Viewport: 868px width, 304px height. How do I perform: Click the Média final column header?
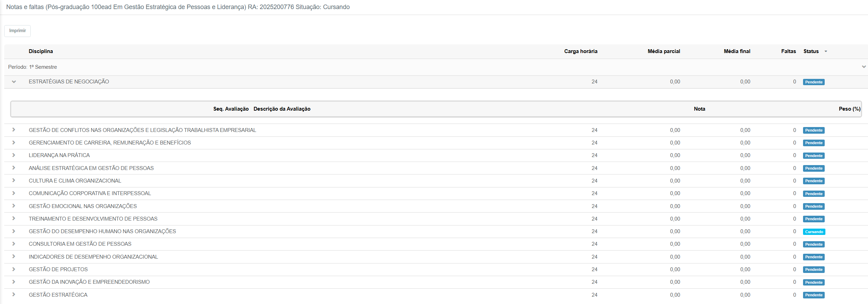(737, 51)
